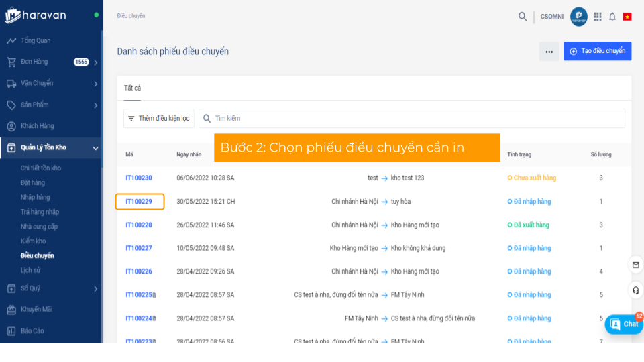Image resolution: width=644 pixels, height=362 pixels.
Task: Click the Báo Cáo report icon
Action: pyautogui.click(x=11, y=330)
